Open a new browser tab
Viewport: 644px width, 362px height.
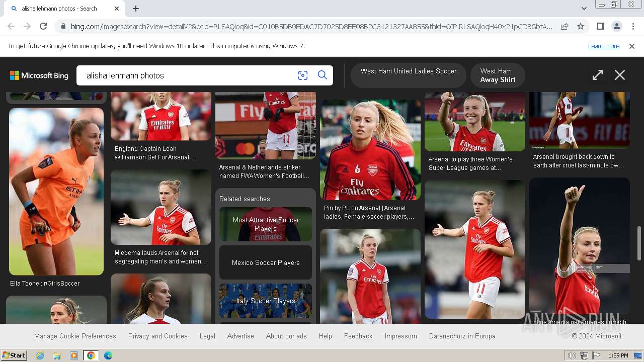click(x=136, y=9)
